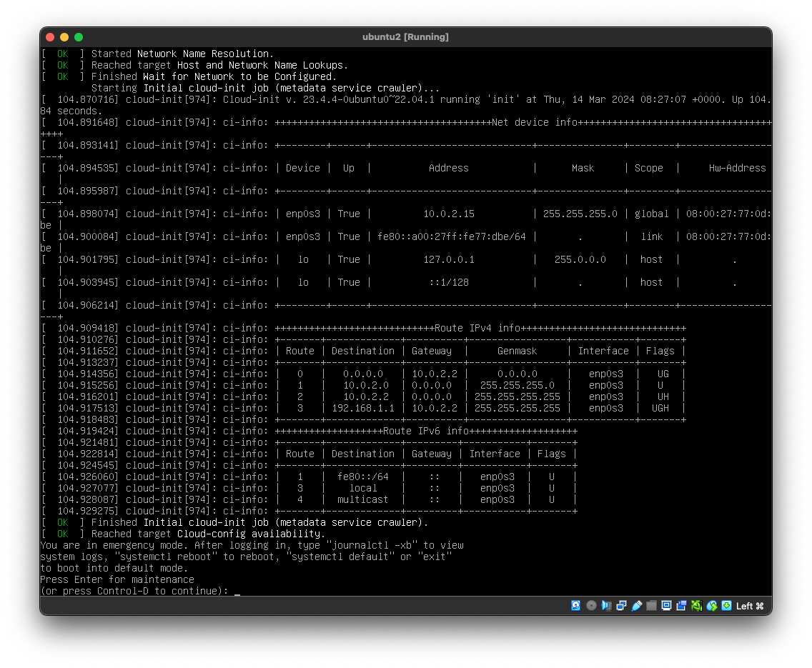Screen dimensions: 812x668
Task: Toggle the mouse integration indicator
Action: [x=712, y=605]
